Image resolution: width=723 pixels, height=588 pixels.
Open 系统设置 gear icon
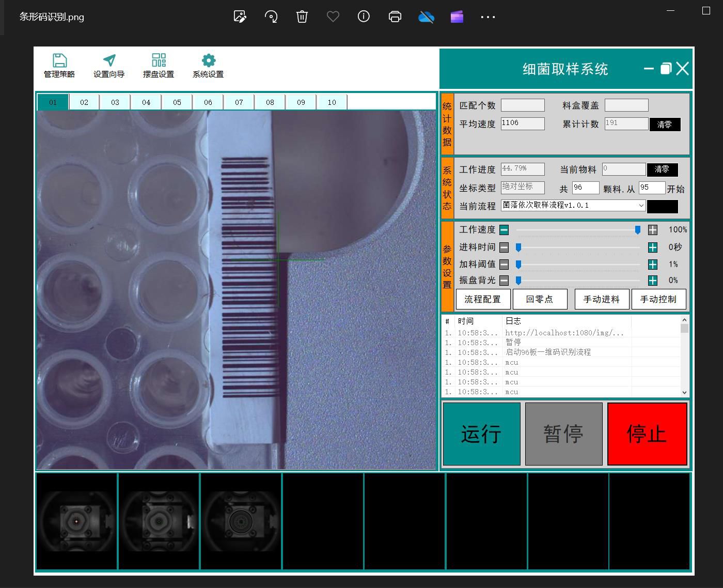[x=208, y=60]
